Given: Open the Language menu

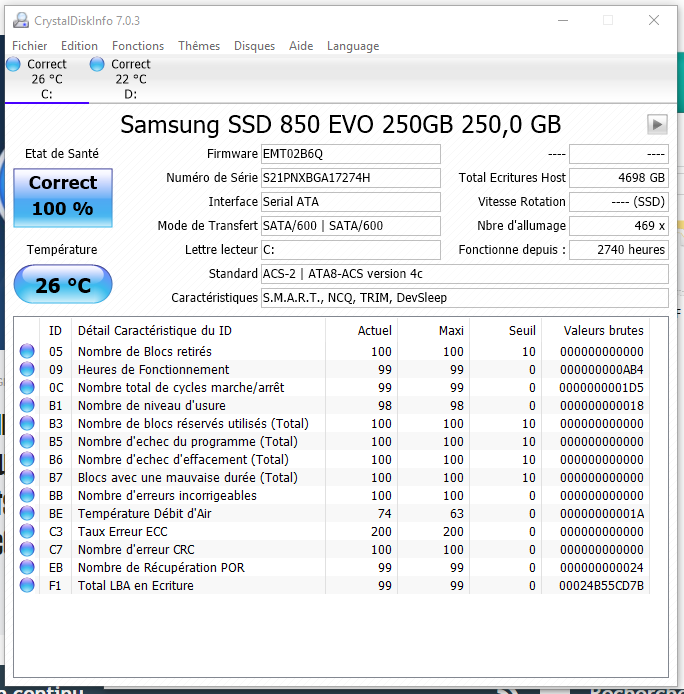Looking at the screenshot, I should pyautogui.click(x=353, y=46).
